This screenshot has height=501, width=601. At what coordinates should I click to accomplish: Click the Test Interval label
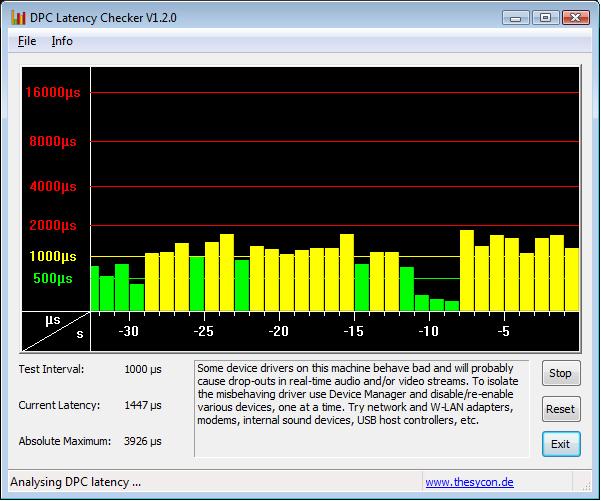(51, 369)
